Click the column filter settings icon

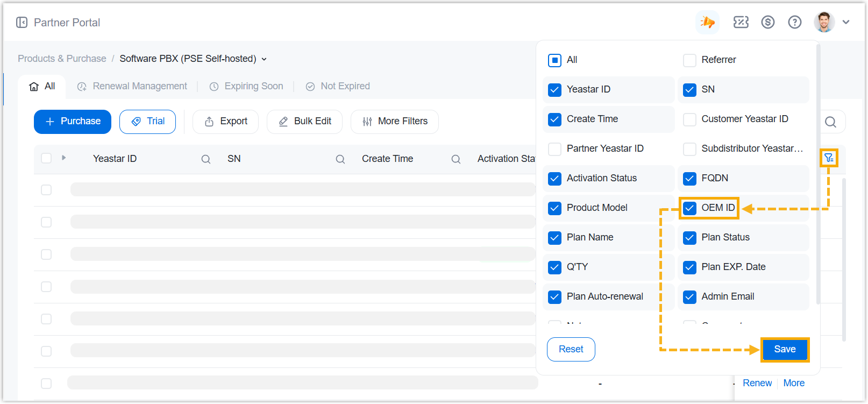click(x=828, y=158)
